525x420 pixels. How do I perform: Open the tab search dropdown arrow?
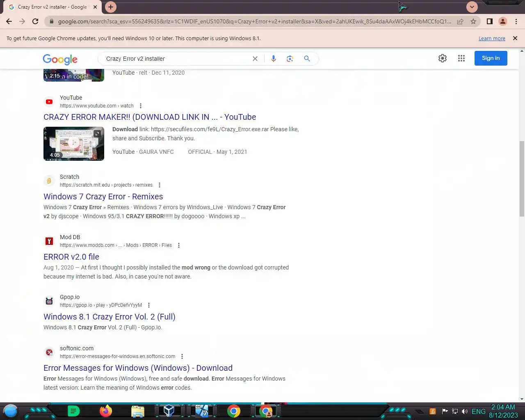coord(472,7)
